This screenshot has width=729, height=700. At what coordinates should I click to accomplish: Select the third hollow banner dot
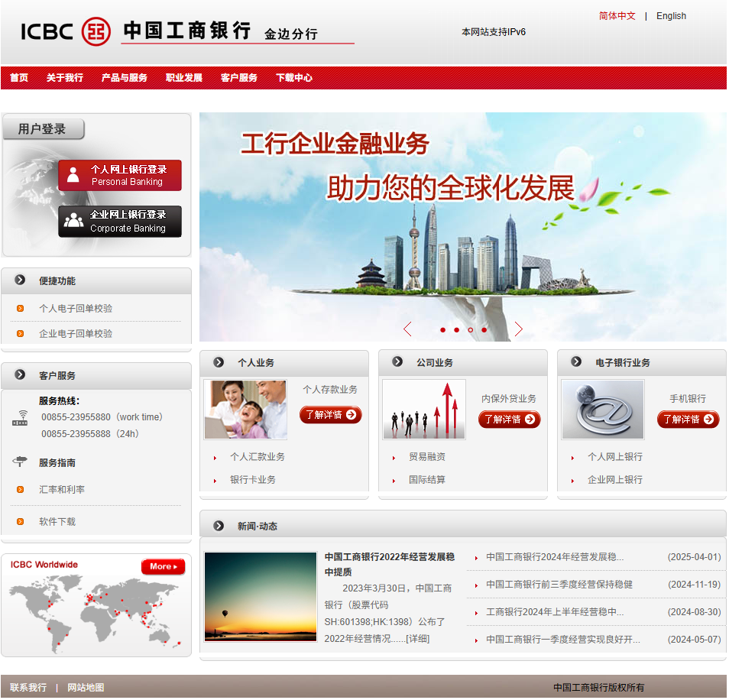[471, 330]
